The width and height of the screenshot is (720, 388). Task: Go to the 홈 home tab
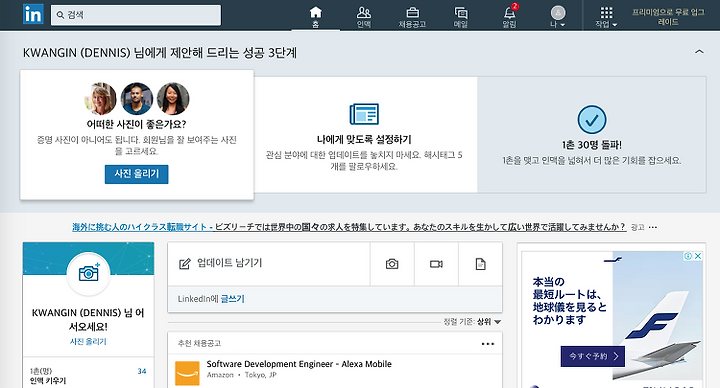tap(315, 16)
